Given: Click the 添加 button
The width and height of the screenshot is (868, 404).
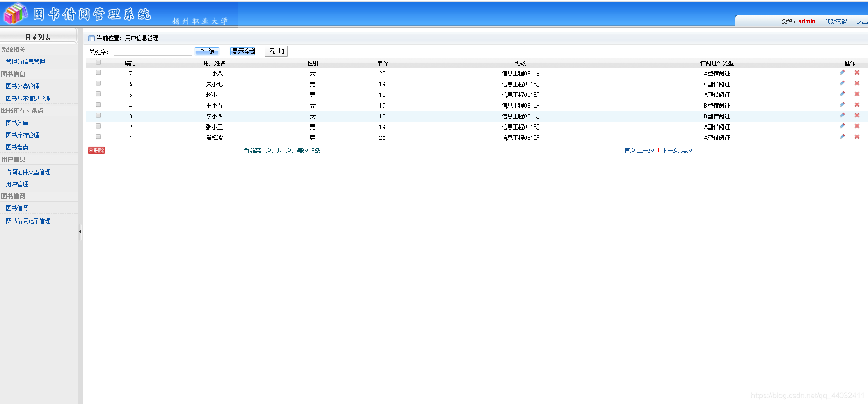Looking at the screenshot, I should pos(276,51).
